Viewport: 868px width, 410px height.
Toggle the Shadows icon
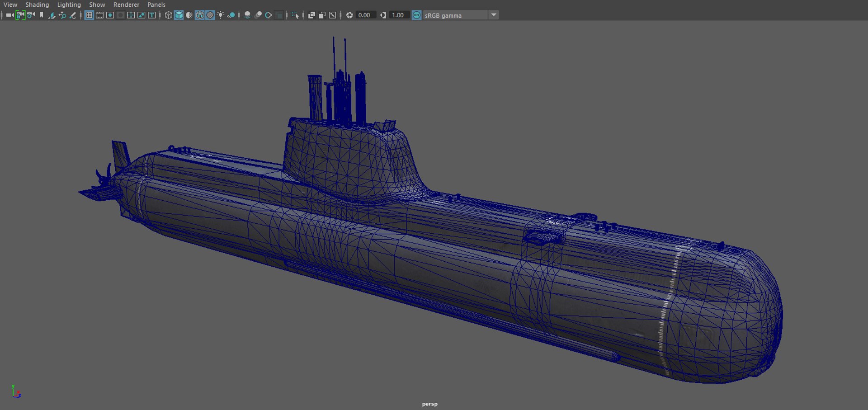231,15
